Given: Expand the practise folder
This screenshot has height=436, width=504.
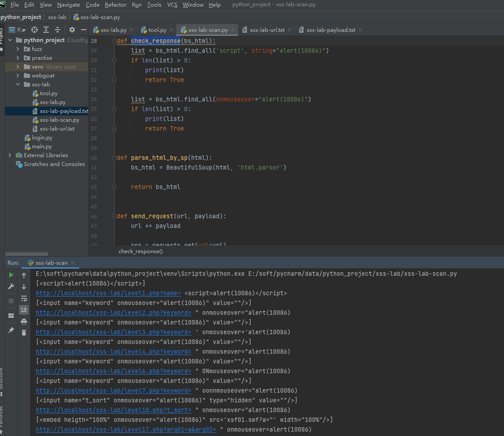Looking at the screenshot, I should click(x=18, y=58).
